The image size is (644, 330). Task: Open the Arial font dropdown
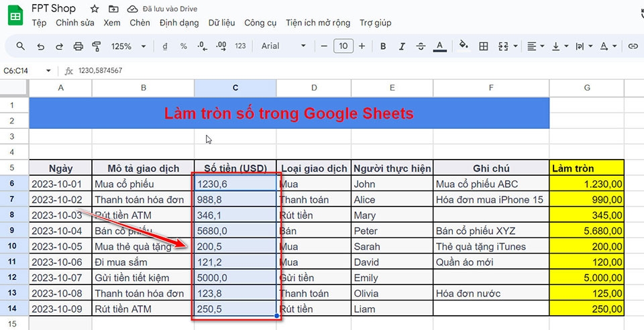(x=283, y=46)
